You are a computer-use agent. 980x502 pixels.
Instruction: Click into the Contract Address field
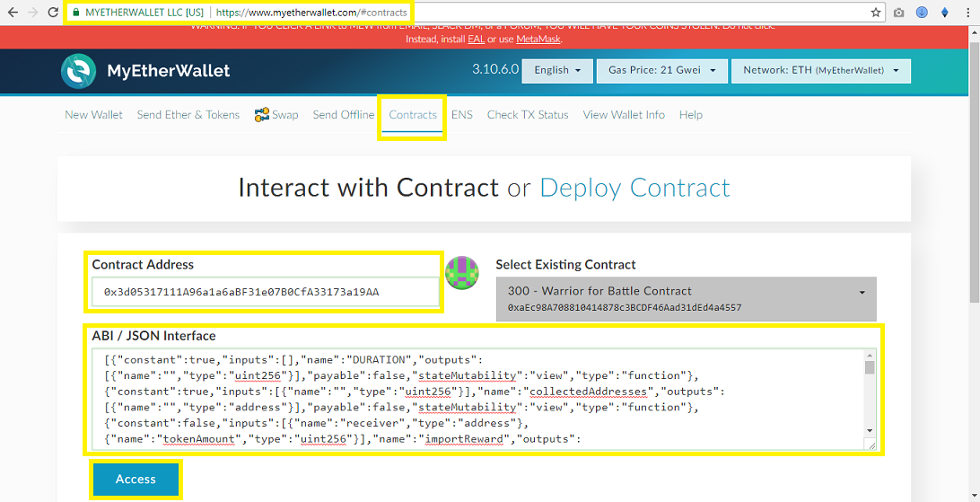pyautogui.click(x=265, y=292)
